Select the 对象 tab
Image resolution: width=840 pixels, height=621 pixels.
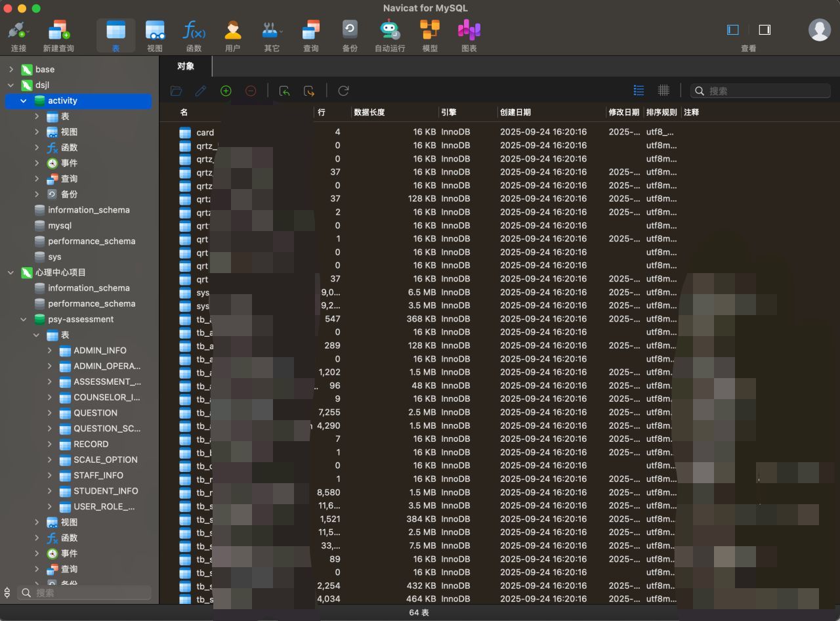pyautogui.click(x=186, y=66)
